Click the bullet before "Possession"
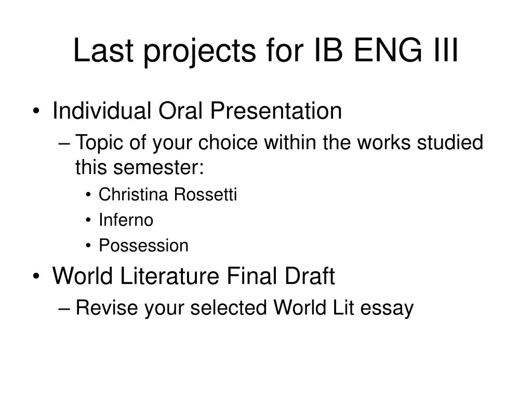Viewport: 532px width, 399px height. [88, 246]
